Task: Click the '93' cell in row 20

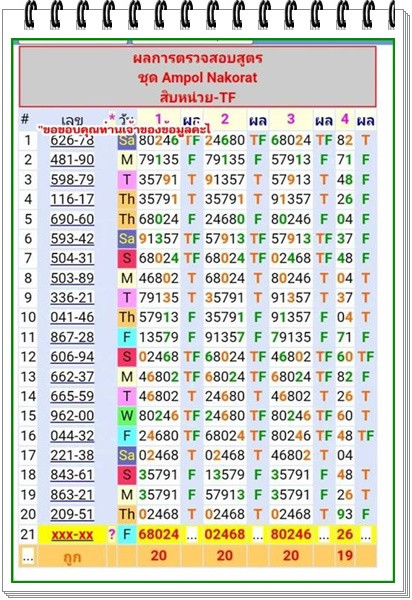Action: 345,514
